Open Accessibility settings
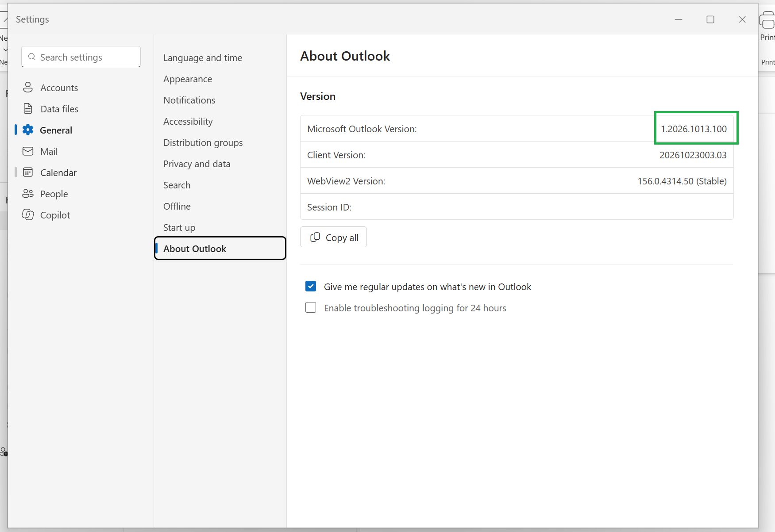Viewport: 775px width, 532px height. coord(188,122)
